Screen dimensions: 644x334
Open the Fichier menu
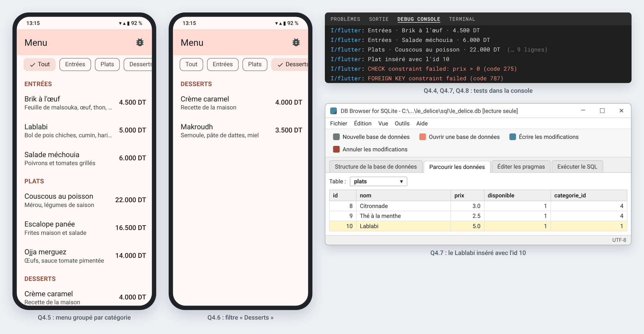point(339,123)
